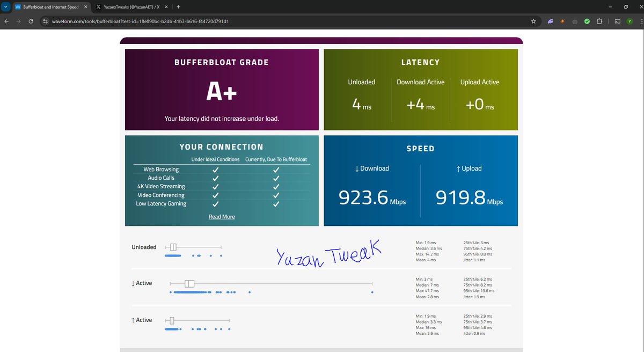Click the 923.6 Mbps download speed
The width and height of the screenshot is (644, 352).
pyautogui.click(x=372, y=198)
